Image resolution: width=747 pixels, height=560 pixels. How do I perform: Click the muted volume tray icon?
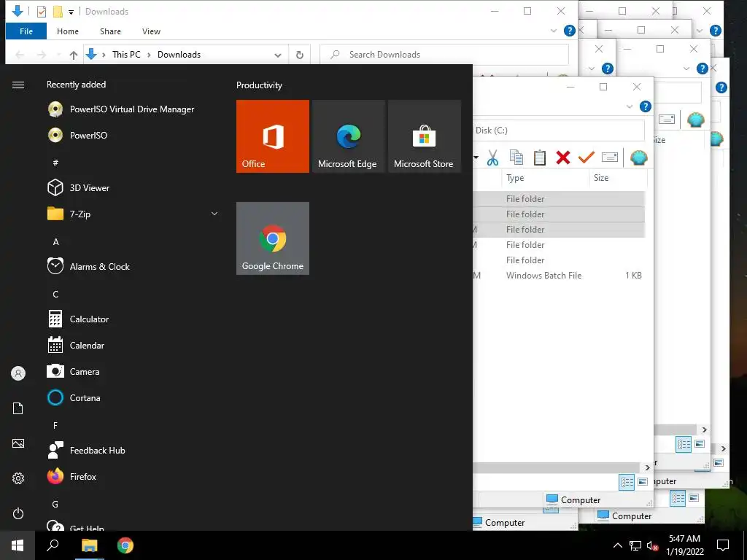click(x=652, y=545)
